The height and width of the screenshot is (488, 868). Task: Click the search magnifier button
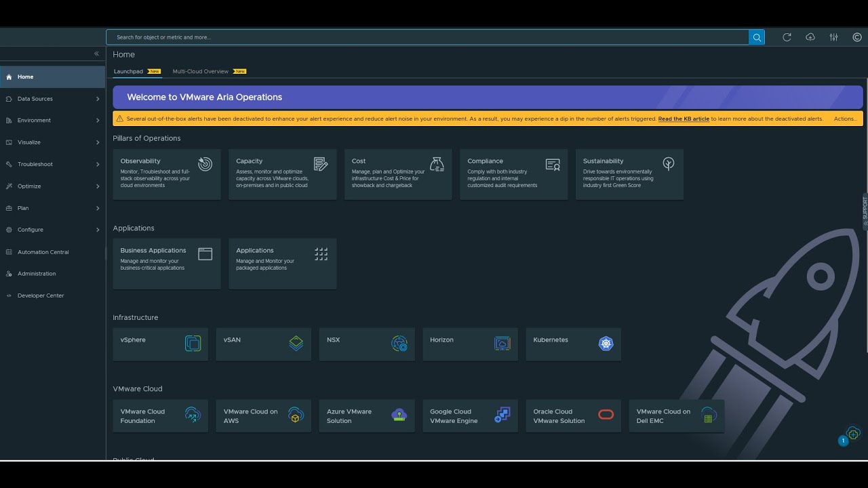tap(757, 37)
